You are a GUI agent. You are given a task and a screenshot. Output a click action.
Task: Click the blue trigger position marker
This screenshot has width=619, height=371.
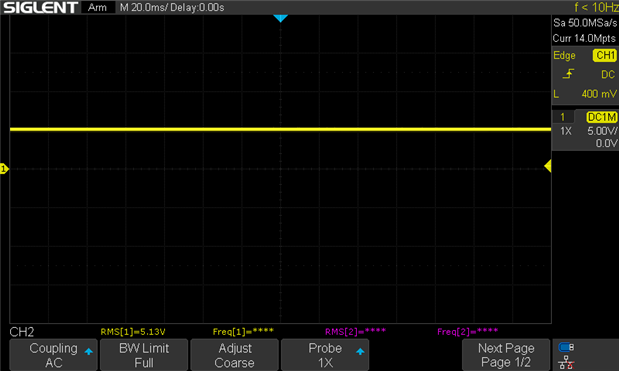280,18
